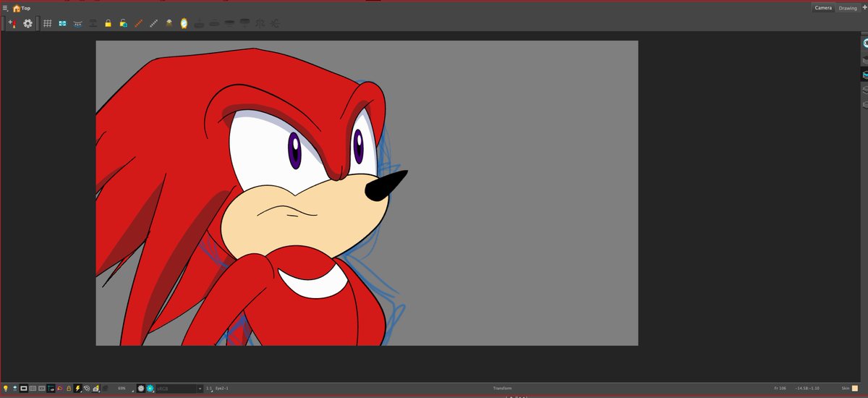Viewport: 868px width, 398px height.
Task: Click the greyed stamp-shaped icon in top toolbar
Action: pos(93,23)
